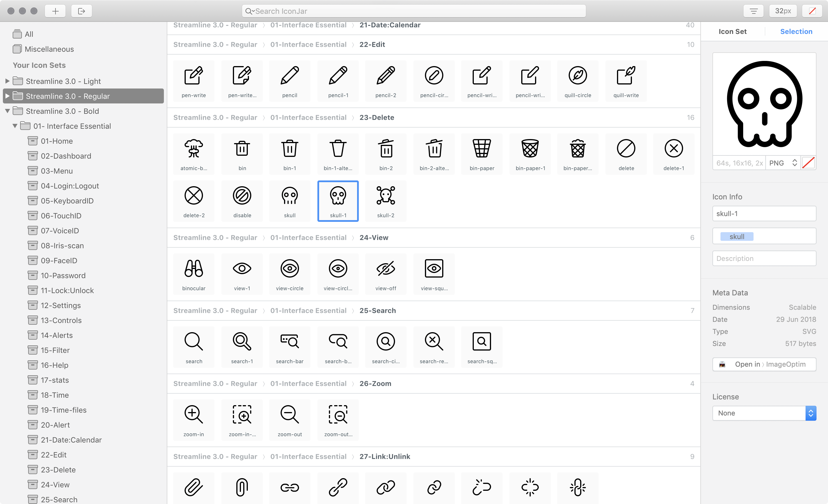Select the skull-2 crossbones icon
The height and width of the screenshot is (504, 828).
click(x=386, y=201)
